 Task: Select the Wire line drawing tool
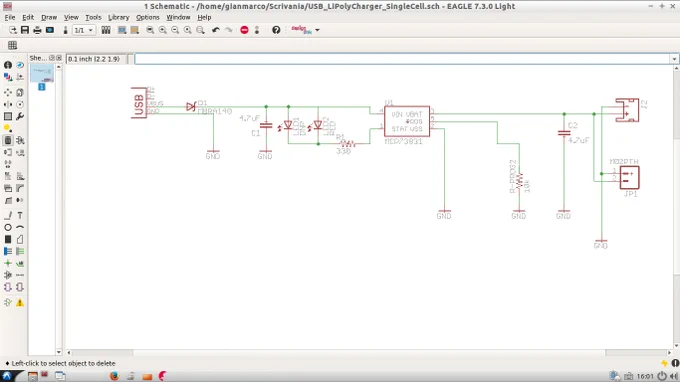click(8, 215)
